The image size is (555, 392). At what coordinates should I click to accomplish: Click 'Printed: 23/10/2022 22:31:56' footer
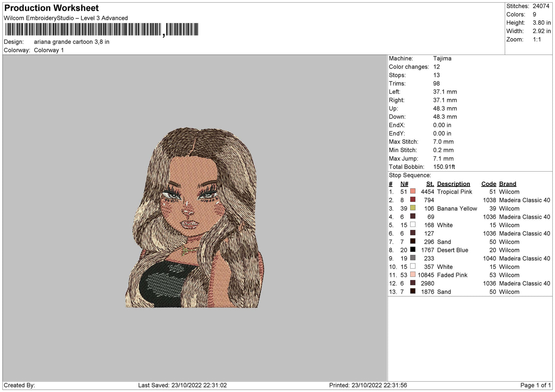(368, 385)
